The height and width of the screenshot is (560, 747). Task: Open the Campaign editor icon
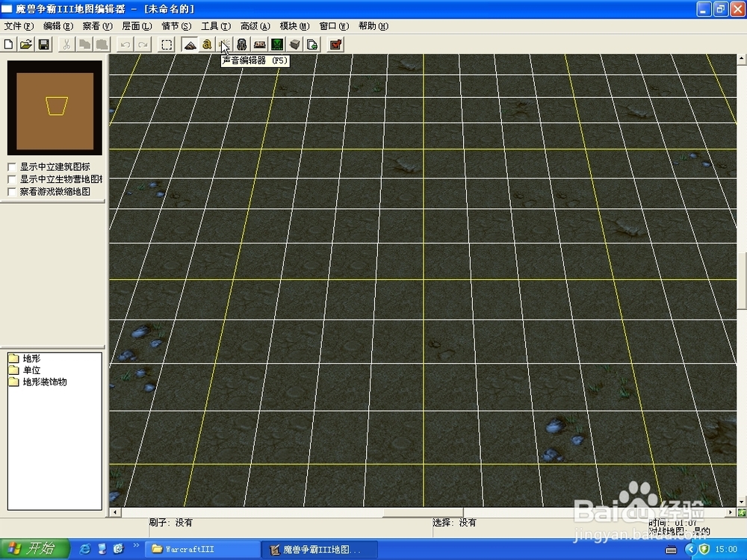point(260,45)
